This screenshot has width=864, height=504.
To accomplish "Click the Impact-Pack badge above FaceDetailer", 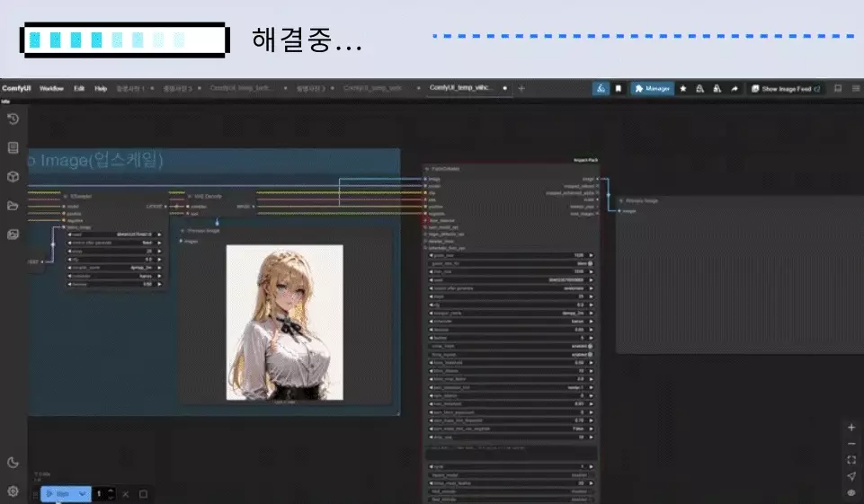I will point(585,160).
